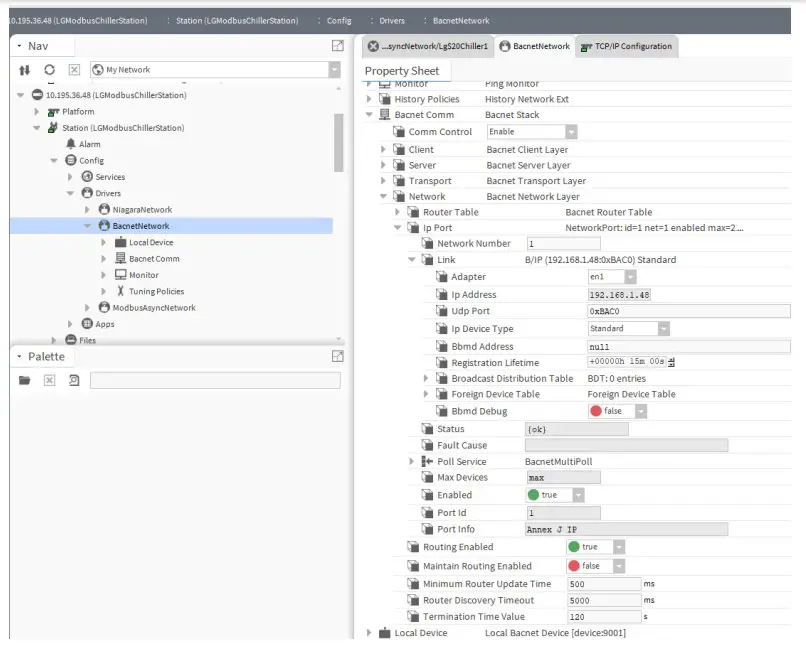Expand the Broadcast Distribution Table row
The image size is (806, 656).
pos(426,378)
